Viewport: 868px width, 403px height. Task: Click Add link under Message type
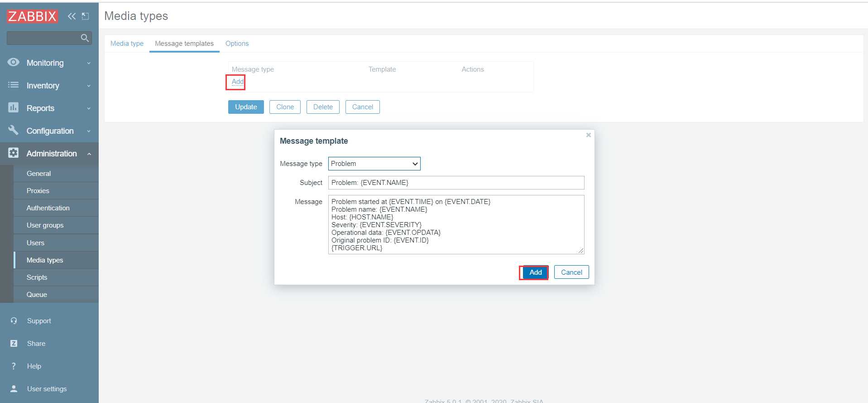[237, 82]
